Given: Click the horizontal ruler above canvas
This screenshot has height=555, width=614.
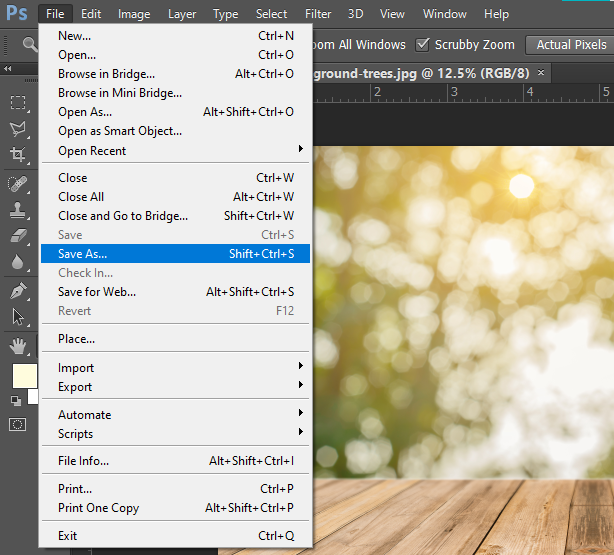Looking at the screenshot, I should click(x=463, y=92).
